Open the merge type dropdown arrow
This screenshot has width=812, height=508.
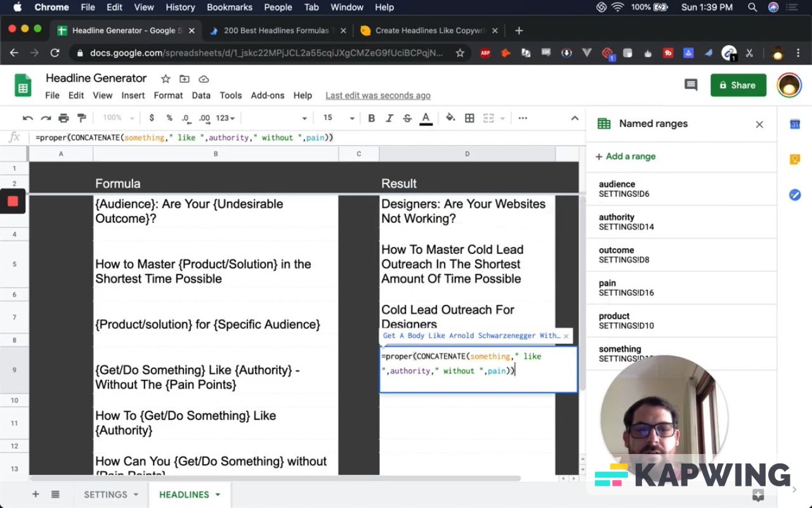pyautogui.click(x=502, y=118)
